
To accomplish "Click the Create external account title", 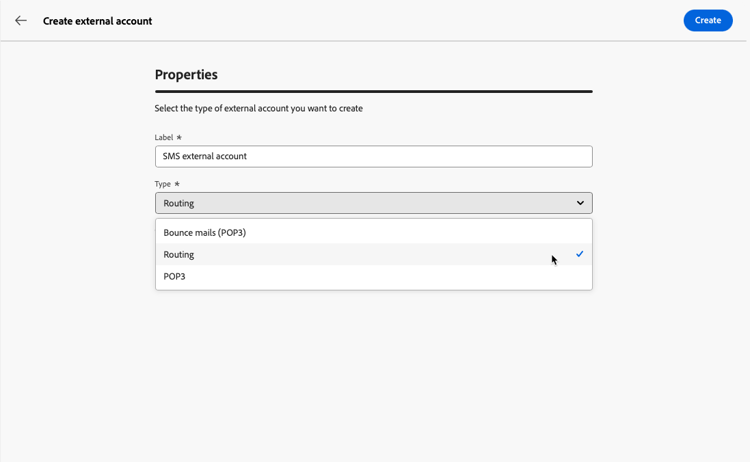I will coord(97,21).
